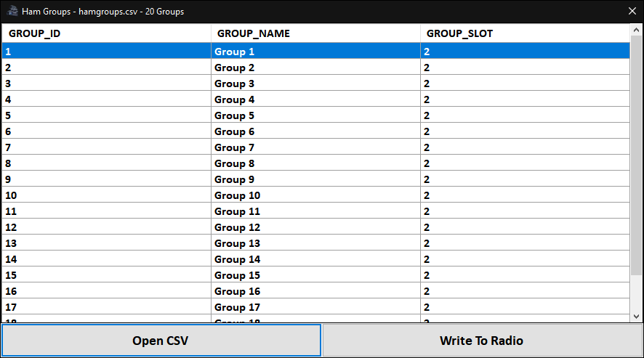Sort by GROUP_ID column header
This screenshot has height=358, width=644.
pos(106,33)
